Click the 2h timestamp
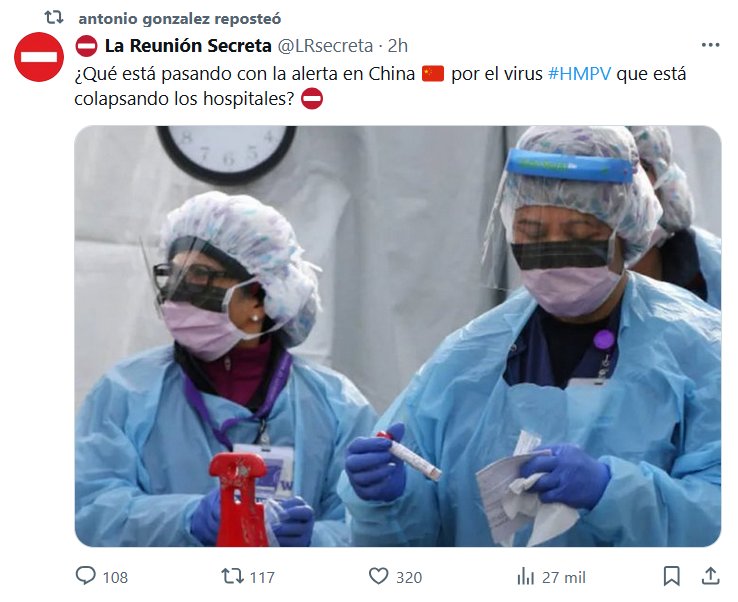Image resolution: width=738 pixels, height=602 pixels. 398,46
